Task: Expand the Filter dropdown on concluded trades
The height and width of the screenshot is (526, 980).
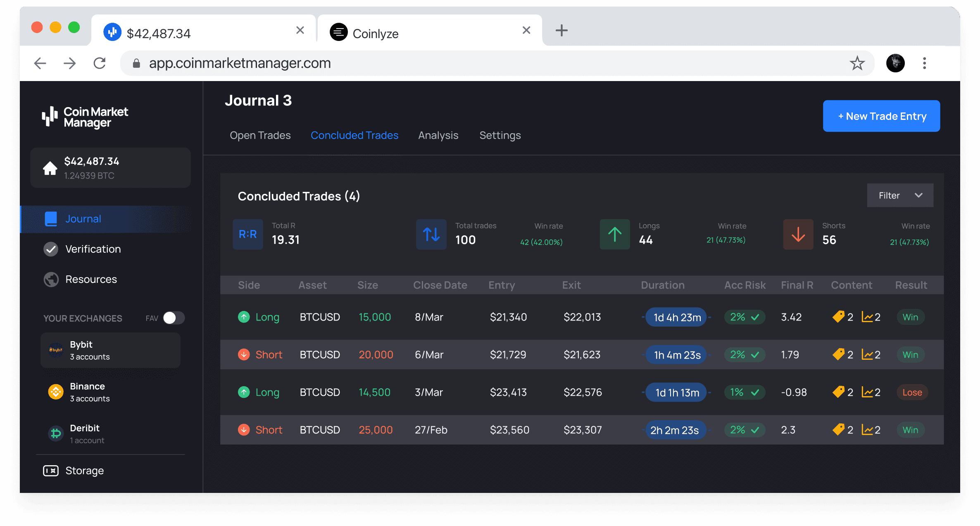Action: (x=899, y=196)
